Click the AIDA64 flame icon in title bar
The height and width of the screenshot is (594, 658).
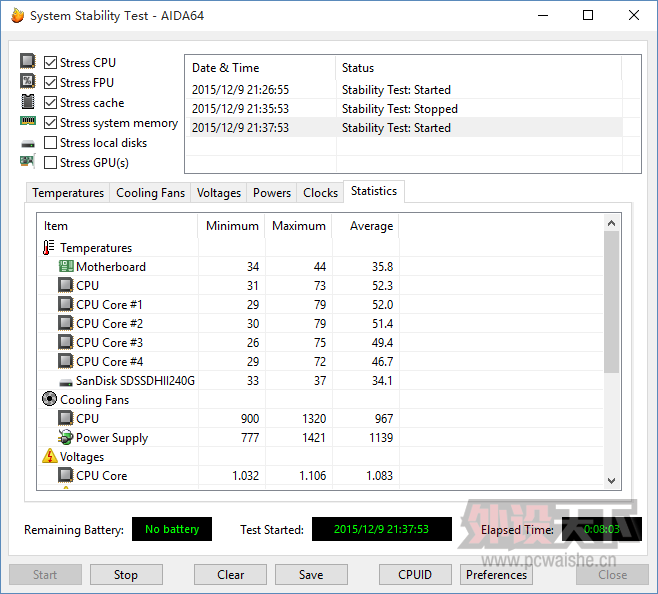(17, 16)
